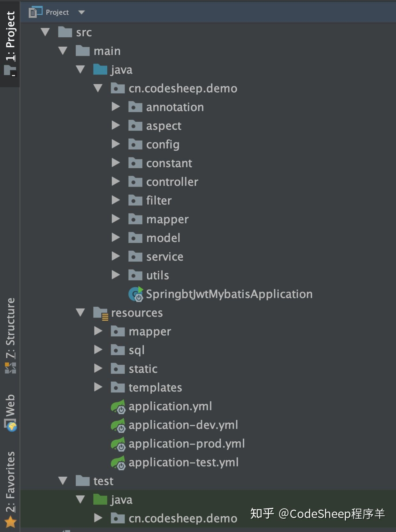This screenshot has height=532, width=396.
Task: Click the blue java source folder icon
Action: point(100,70)
